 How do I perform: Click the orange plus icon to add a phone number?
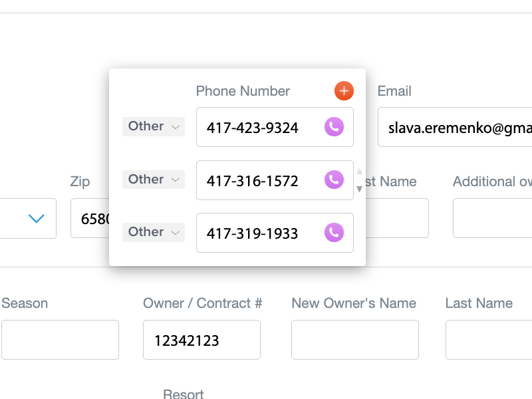[x=344, y=90]
